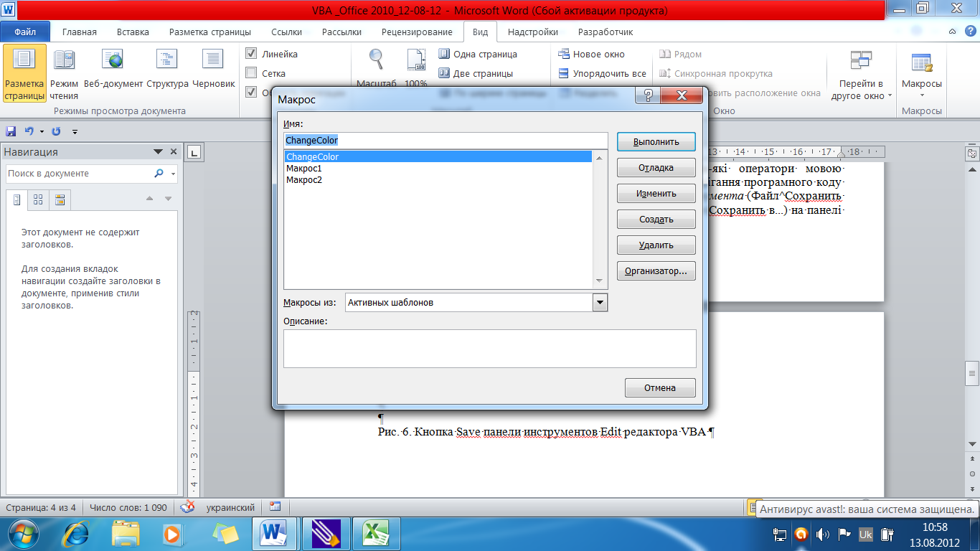Click the help question mark in Макрос dialog
This screenshot has height=551, width=980.
(648, 96)
